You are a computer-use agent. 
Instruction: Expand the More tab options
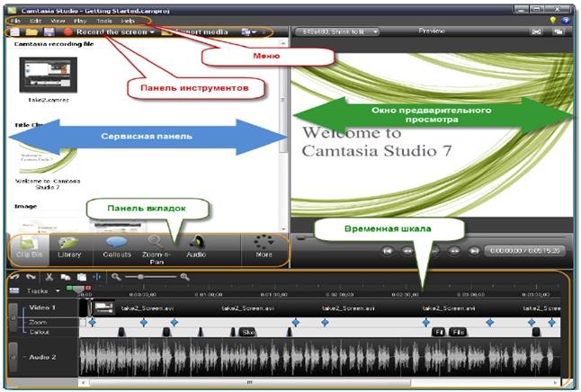[264, 247]
